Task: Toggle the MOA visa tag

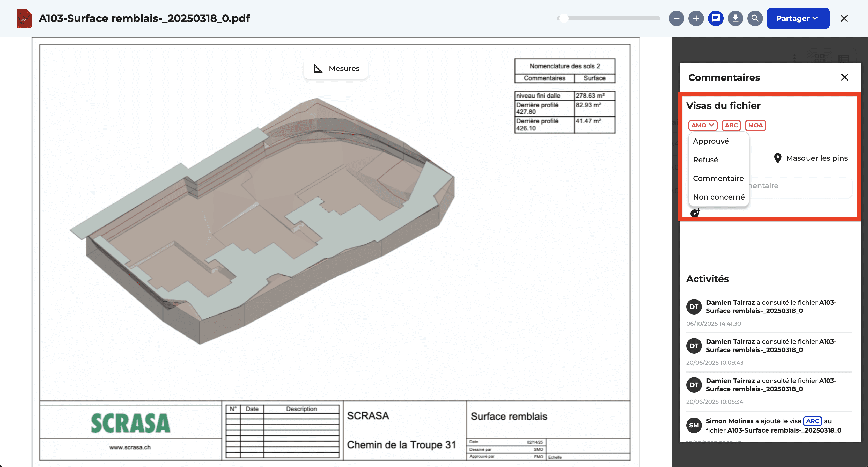Action: [x=755, y=125]
